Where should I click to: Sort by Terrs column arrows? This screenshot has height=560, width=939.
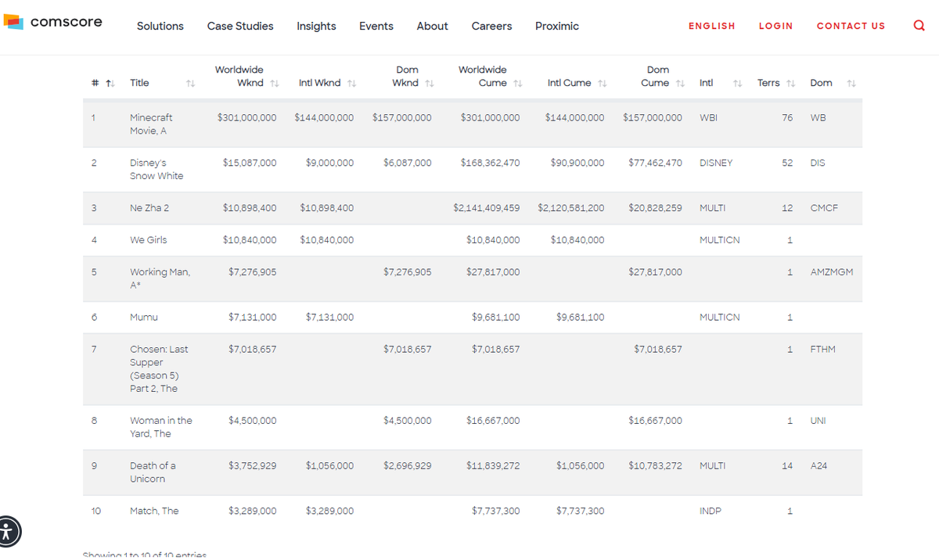point(790,83)
